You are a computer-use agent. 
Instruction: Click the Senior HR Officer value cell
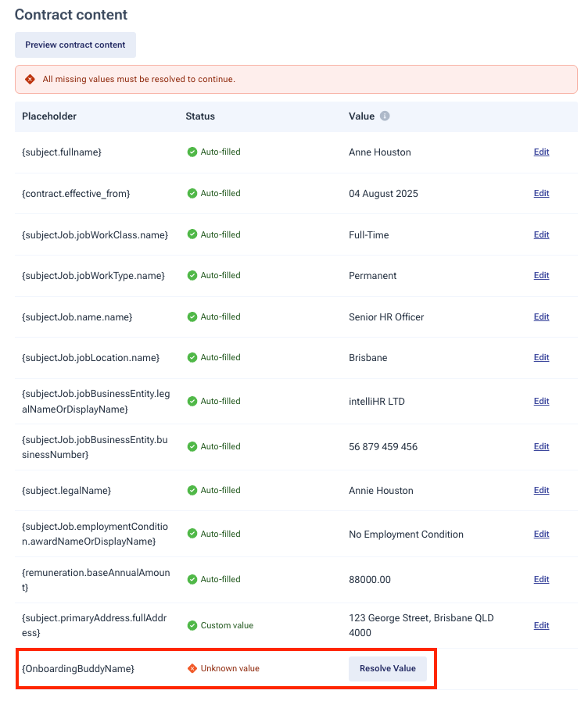coord(386,317)
